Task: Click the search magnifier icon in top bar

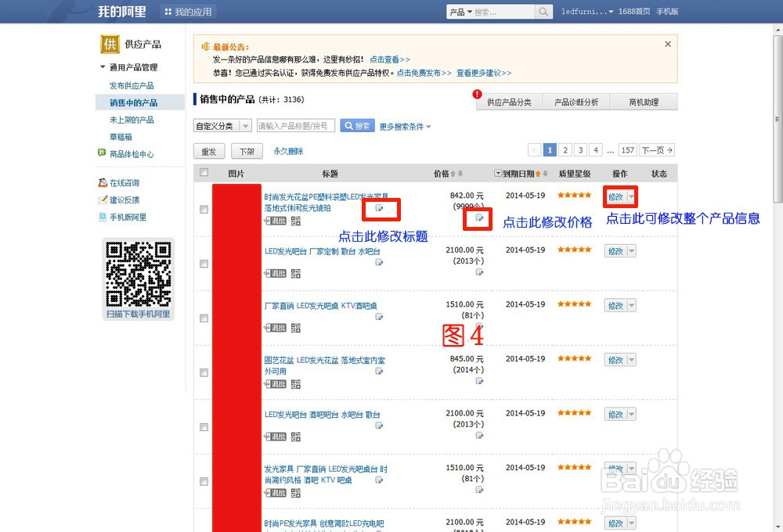Action: [543, 12]
